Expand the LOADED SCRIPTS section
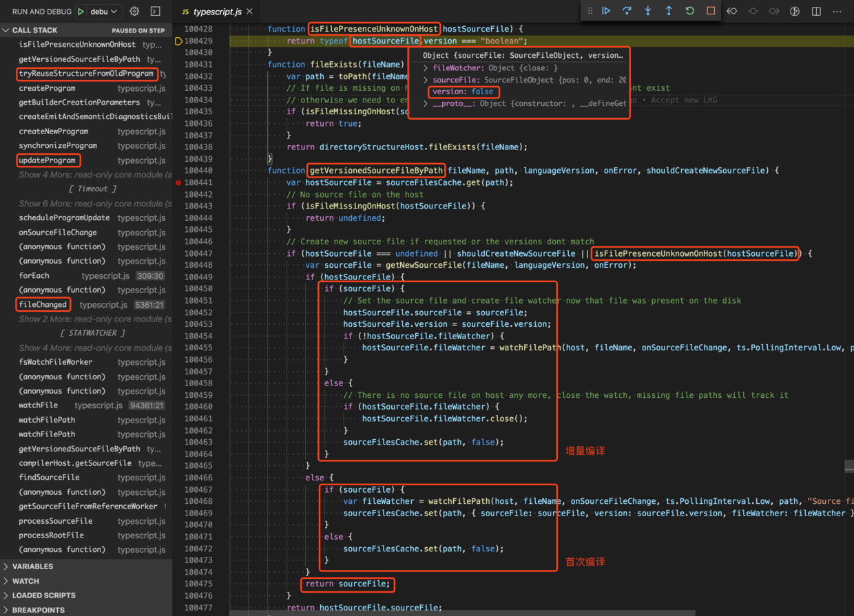The height and width of the screenshot is (616, 854). pos(43,595)
